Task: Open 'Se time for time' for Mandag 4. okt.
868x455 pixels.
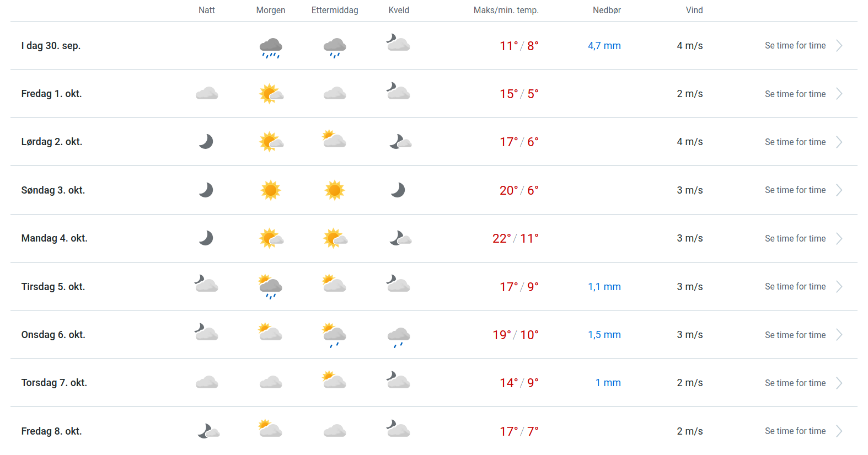Action: pos(795,238)
